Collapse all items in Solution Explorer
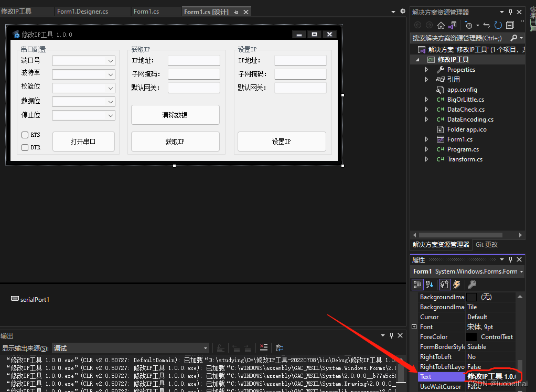The height and width of the screenshot is (392, 536). click(x=510, y=25)
